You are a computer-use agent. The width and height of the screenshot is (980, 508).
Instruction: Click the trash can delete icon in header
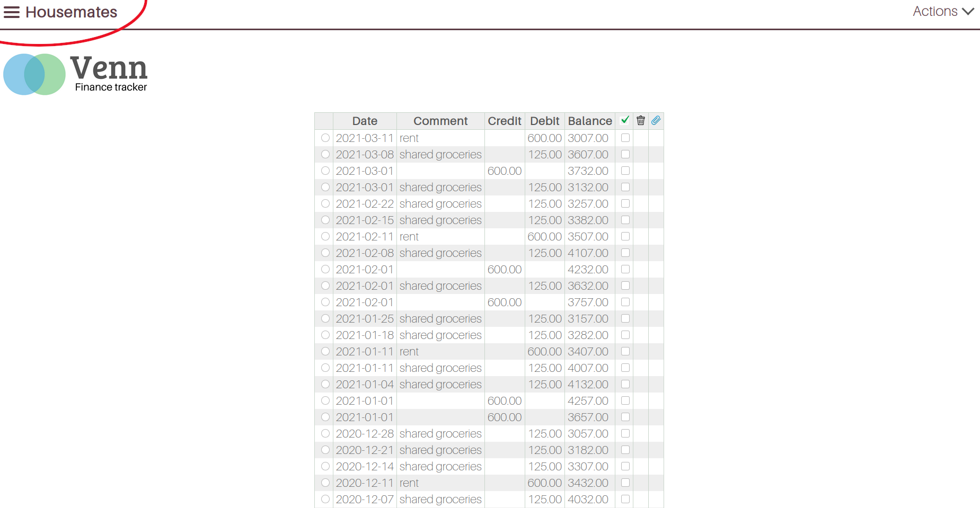(640, 120)
